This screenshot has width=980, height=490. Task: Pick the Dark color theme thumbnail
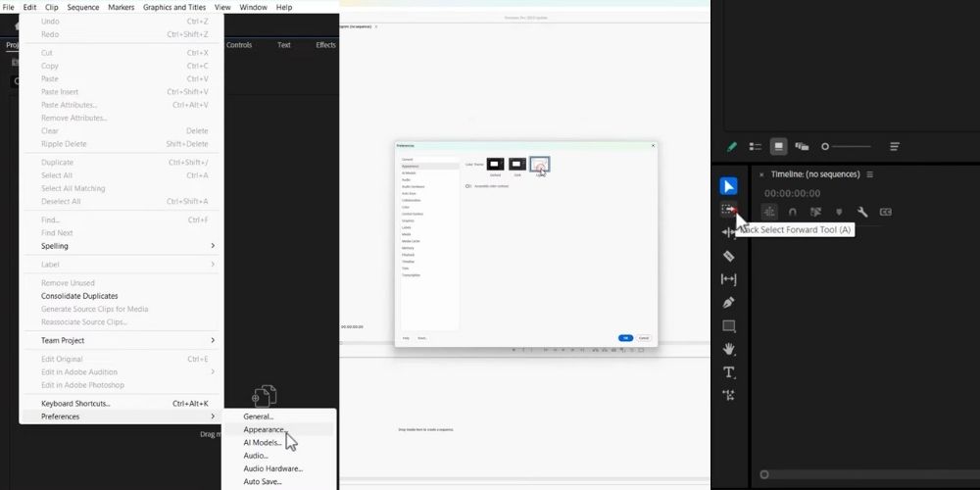click(517, 165)
